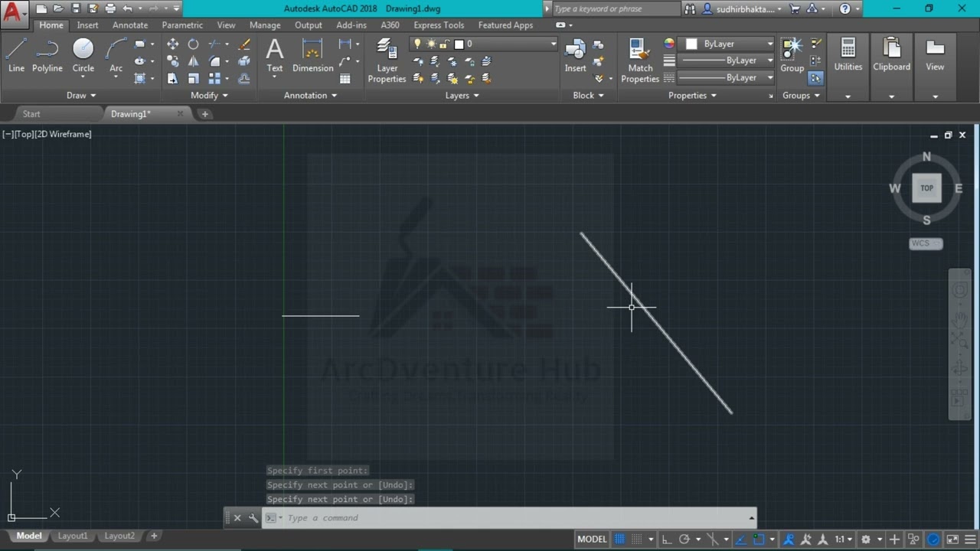Switch to the Insert ribbon tab
This screenshot has height=551, width=980.
point(87,25)
